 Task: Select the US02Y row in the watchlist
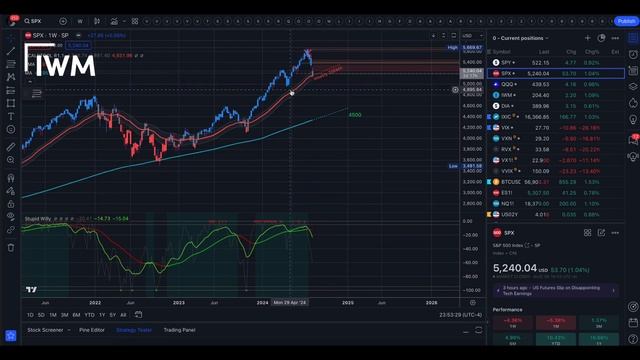click(556, 214)
